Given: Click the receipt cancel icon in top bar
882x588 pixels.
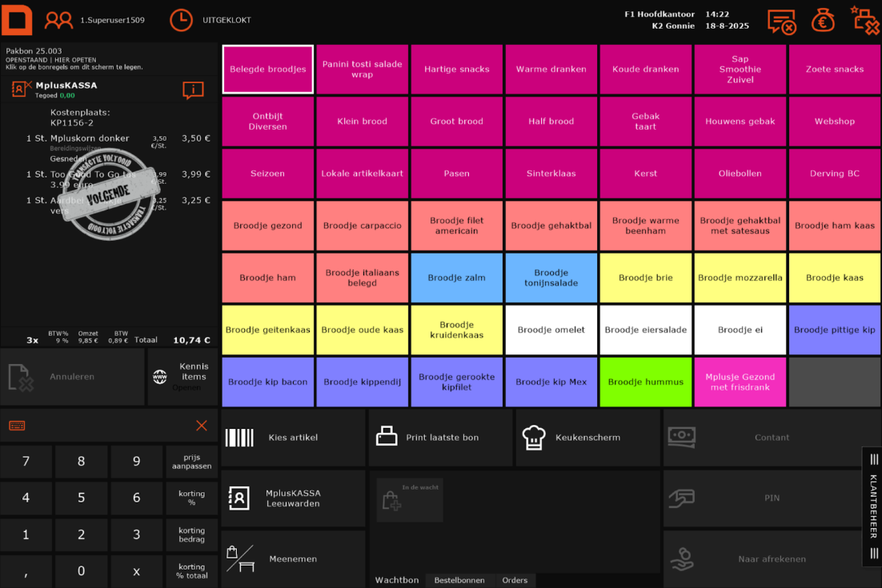Looking at the screenshot, I should pyautogui.click(x=781, y=22).
